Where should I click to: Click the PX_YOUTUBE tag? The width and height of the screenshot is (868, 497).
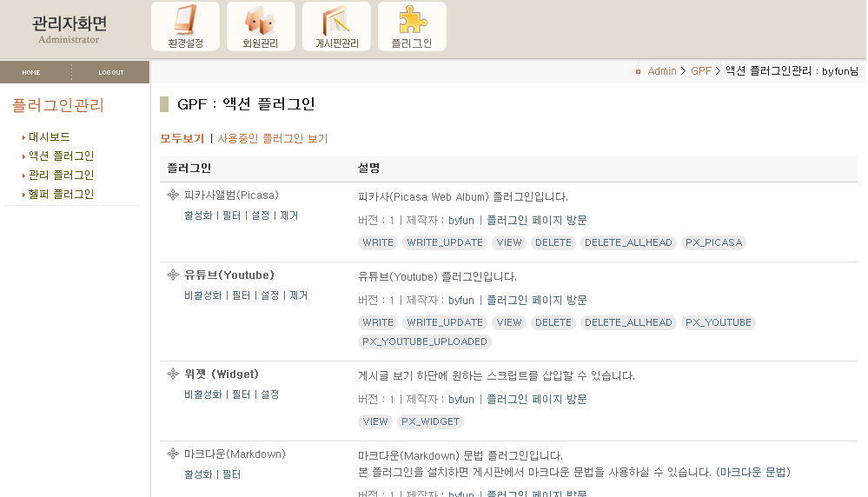(718, 322)
